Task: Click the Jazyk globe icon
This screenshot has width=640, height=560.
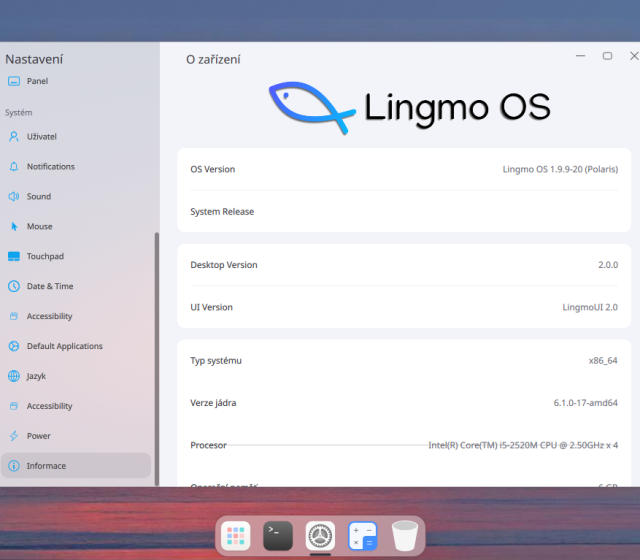Action: pyautogui.click(x=14, y=376)
